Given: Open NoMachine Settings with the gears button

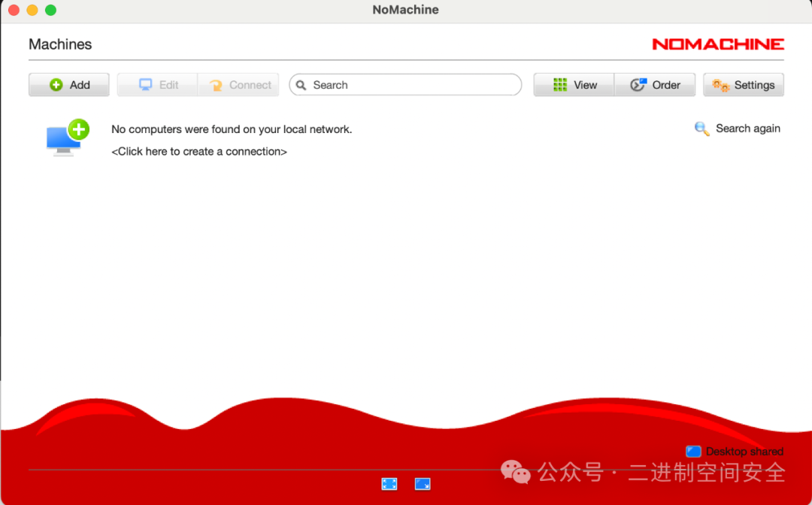Looking at the screenshot, I should point(744,85).
